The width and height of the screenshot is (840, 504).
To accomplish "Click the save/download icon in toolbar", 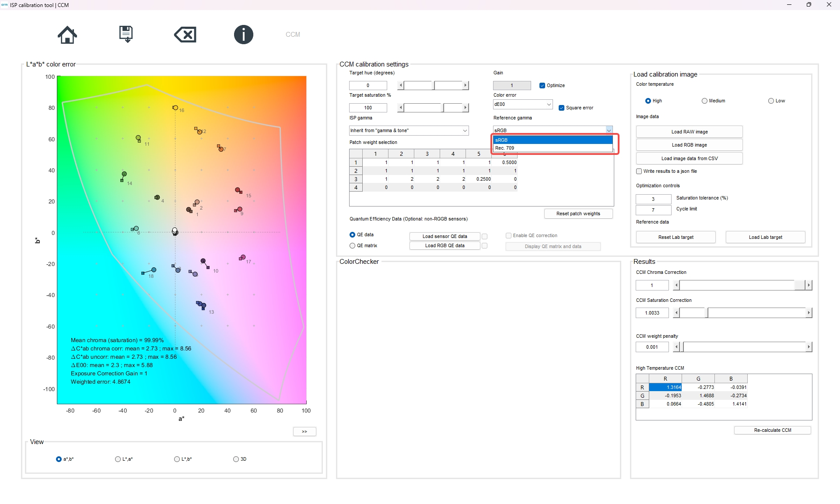I will pos(126,35).
